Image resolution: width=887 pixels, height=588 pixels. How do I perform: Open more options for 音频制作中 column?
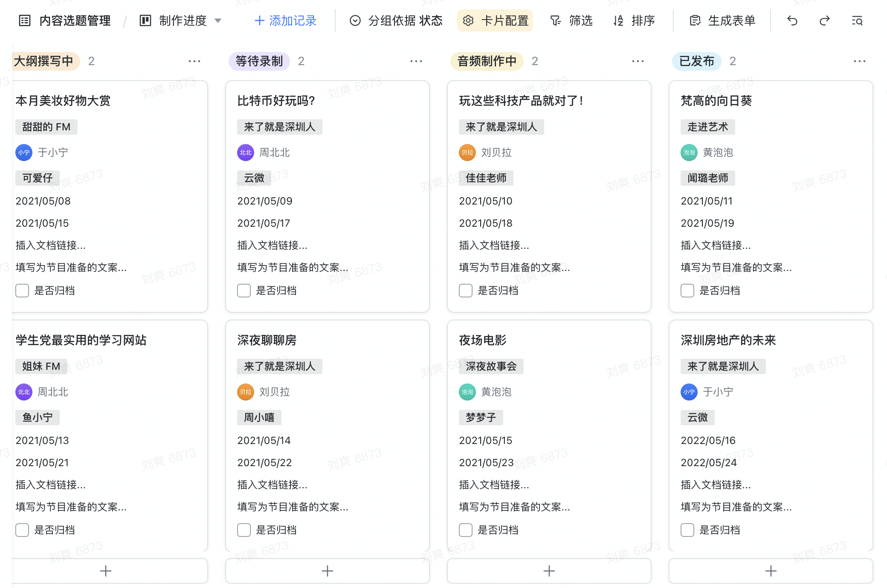pos(638,61)
